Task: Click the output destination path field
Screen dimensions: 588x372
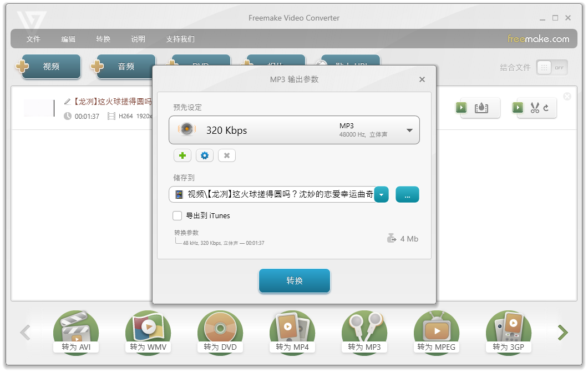Action: pyautogui.click(x=272, y=194)
